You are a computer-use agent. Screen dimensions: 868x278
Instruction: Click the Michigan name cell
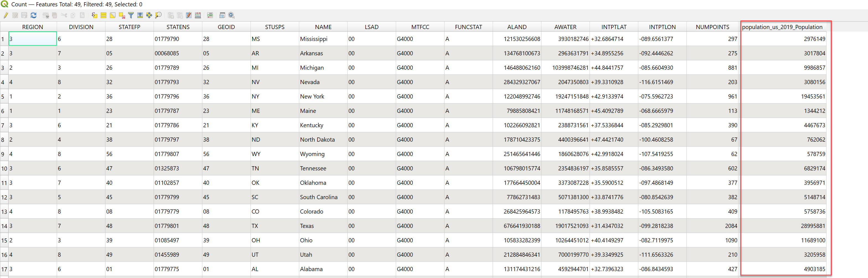tap(323, 68)
